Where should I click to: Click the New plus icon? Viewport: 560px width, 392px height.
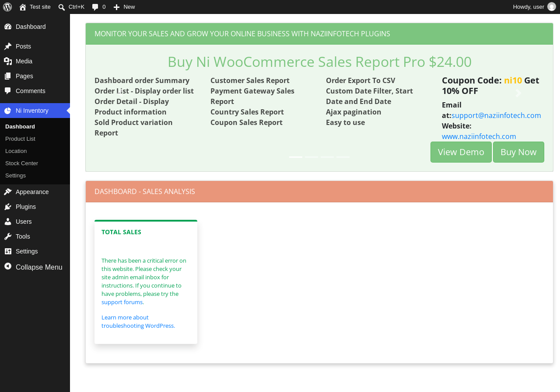pyautogui.click(x=116, y=7)
